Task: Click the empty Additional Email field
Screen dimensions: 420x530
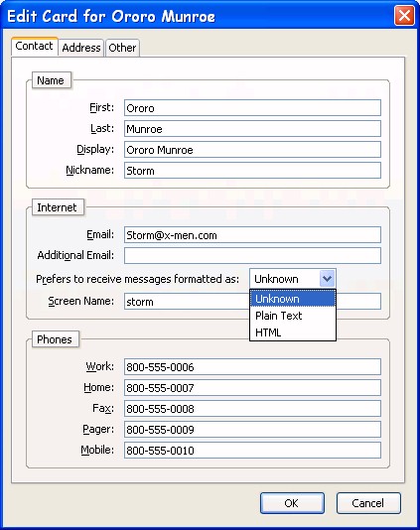Action: 252,255
